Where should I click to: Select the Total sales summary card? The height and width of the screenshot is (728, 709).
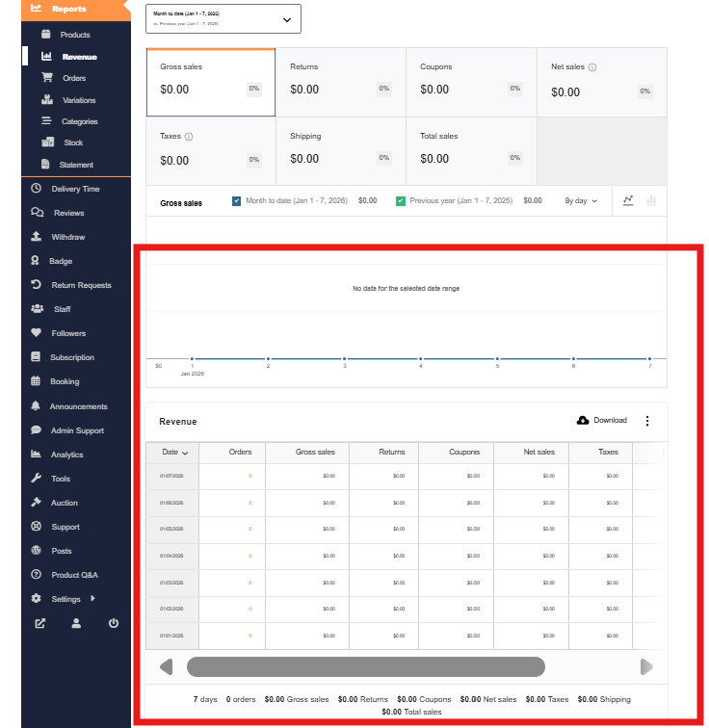(470, 151)
